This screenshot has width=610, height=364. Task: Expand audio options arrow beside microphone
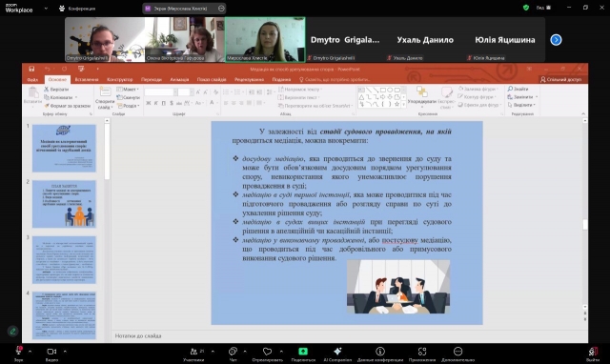[30, 352]
